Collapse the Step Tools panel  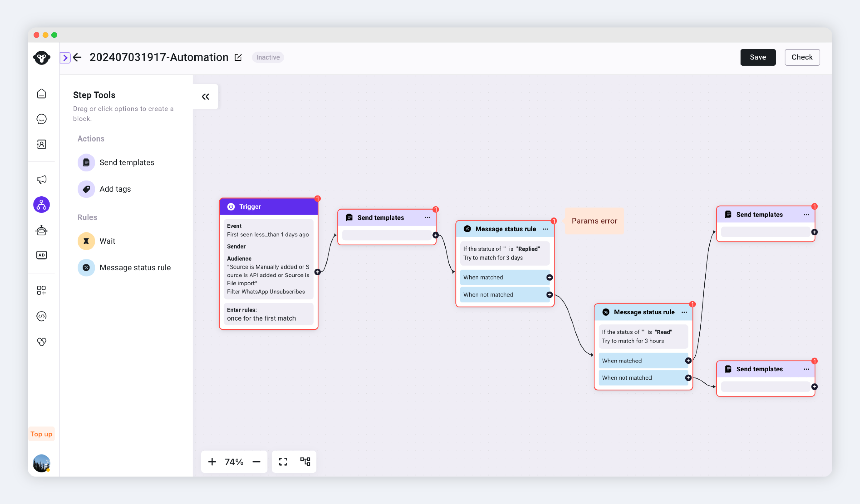pos(205,96)
